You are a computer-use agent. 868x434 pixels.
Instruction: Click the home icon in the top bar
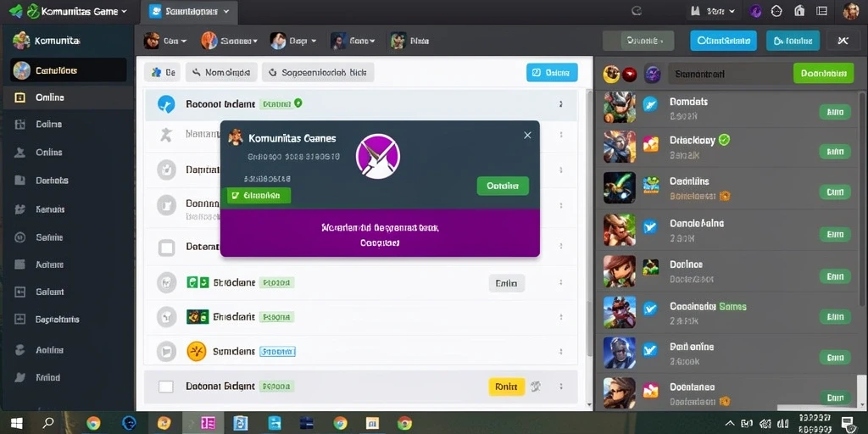799,11
